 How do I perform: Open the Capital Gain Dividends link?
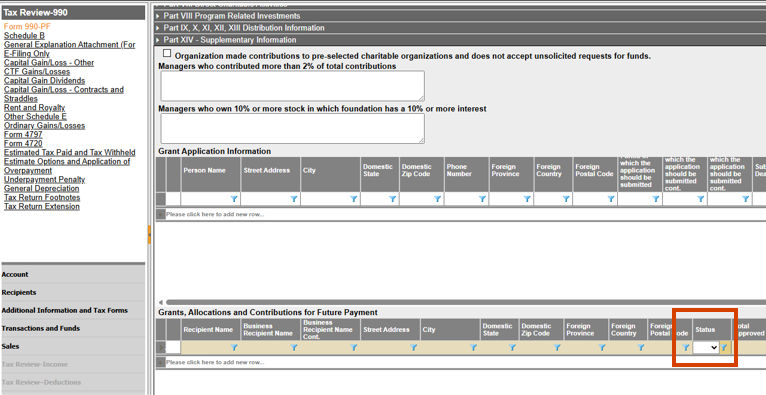[x=44, y=81]
